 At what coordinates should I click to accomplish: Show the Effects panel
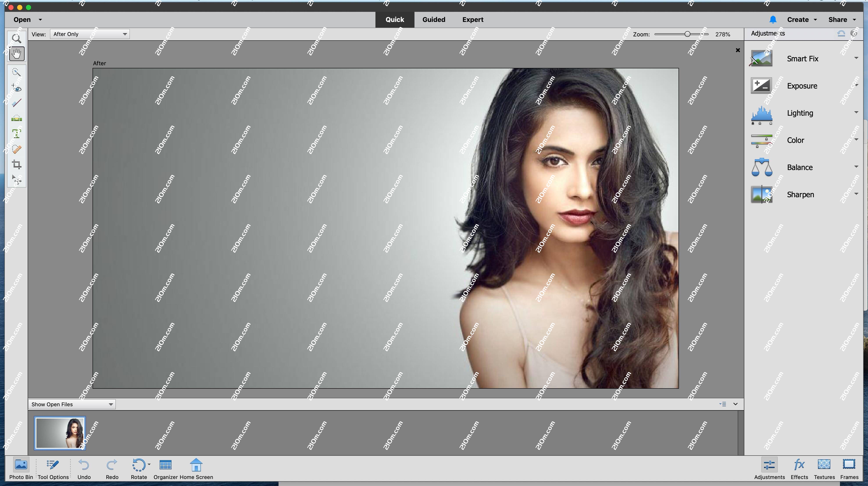point(799,468)
